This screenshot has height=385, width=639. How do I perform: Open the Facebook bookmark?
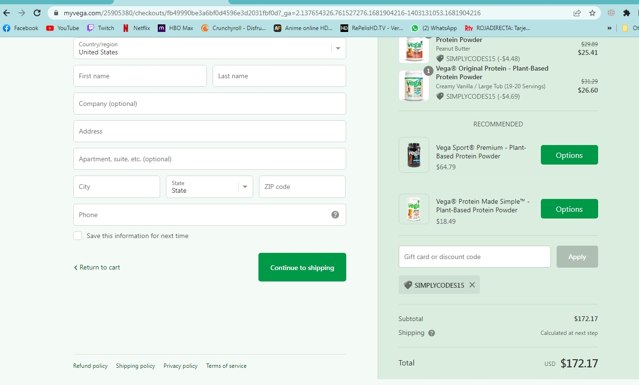pyautogui.click(x=20, y=28)
